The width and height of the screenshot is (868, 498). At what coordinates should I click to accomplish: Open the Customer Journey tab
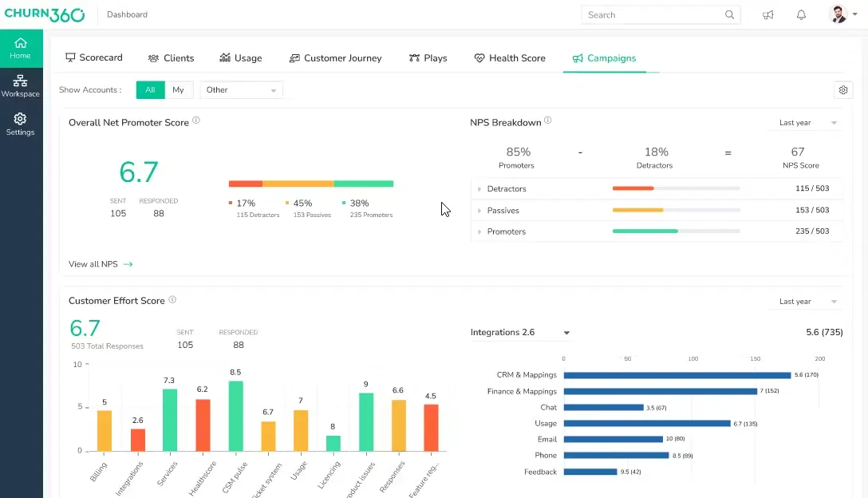pyautogui.click(x=335, y=57)
